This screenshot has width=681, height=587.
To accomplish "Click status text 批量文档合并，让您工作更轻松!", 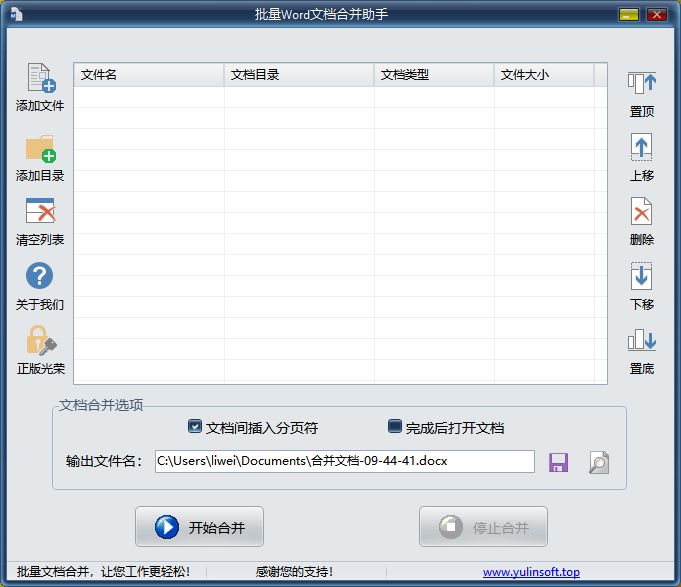I will coord(103,572).
